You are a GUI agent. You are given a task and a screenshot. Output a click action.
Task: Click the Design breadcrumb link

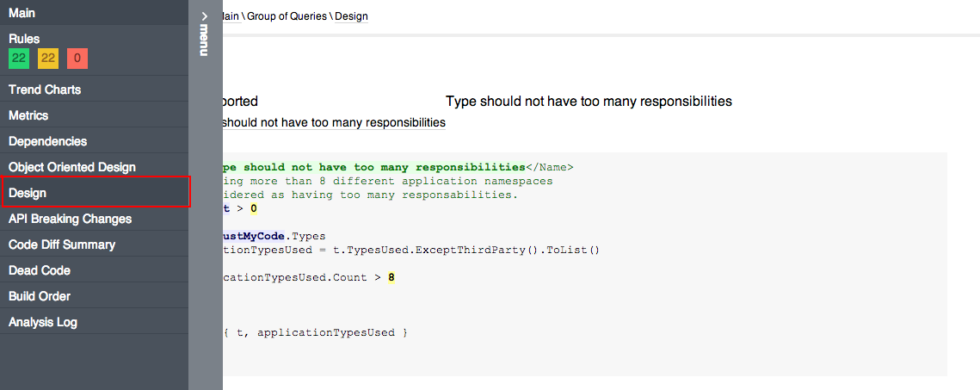click(x=352, y=16)
